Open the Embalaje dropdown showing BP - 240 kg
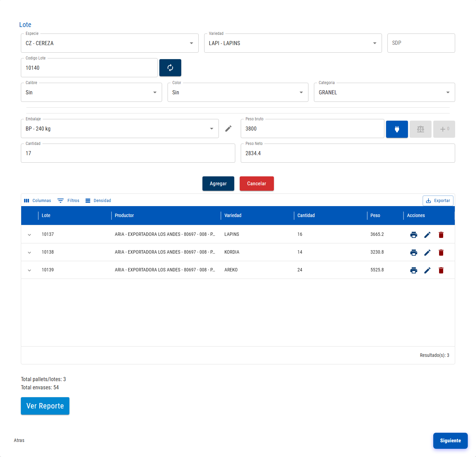The image size is (476, 457). point(120,129)
